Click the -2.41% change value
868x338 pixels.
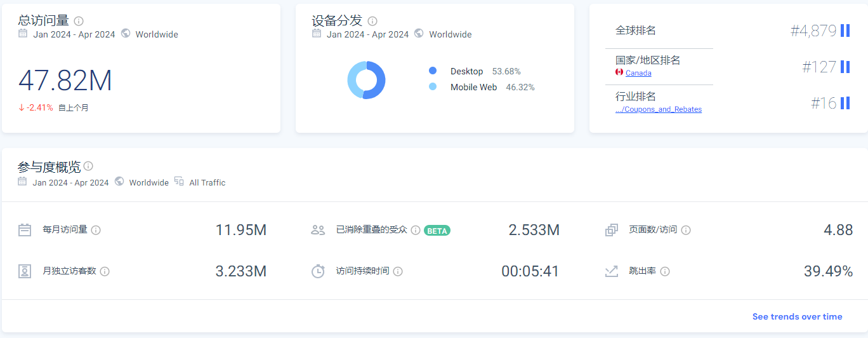(39, 107)
